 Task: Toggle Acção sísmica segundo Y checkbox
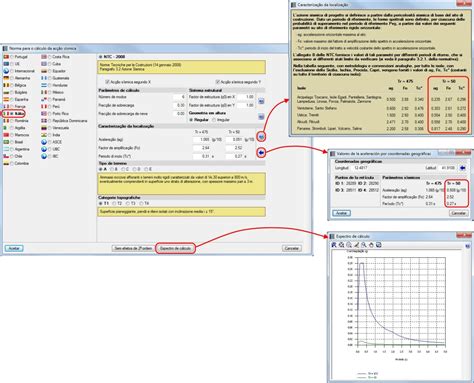pyautogui.click(x=218, y=82)
